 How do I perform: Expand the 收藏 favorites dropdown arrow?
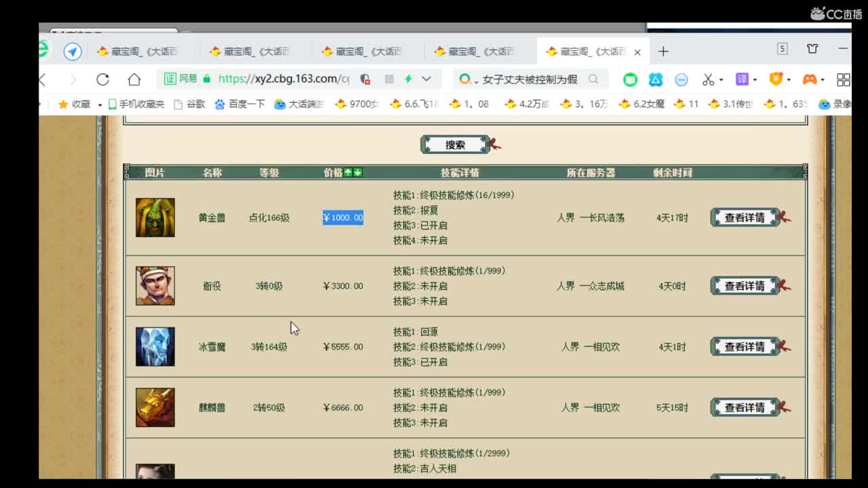click(x=100, y=105)
